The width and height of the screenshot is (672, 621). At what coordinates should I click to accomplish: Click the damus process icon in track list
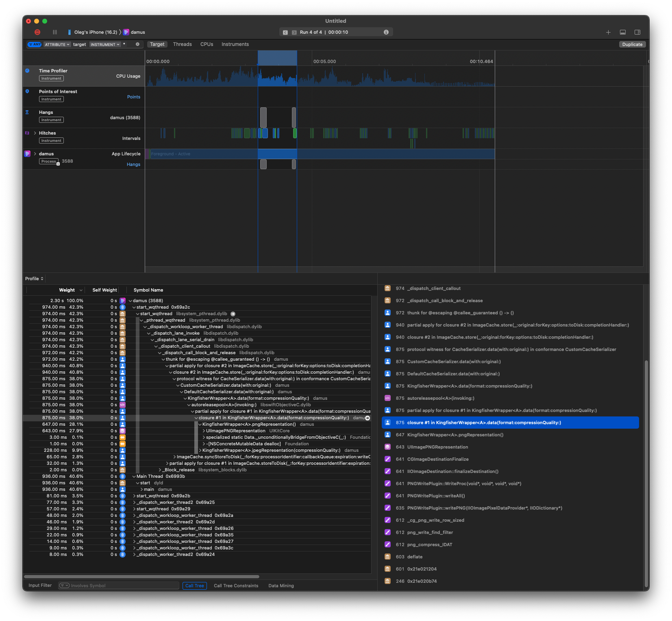27,154
